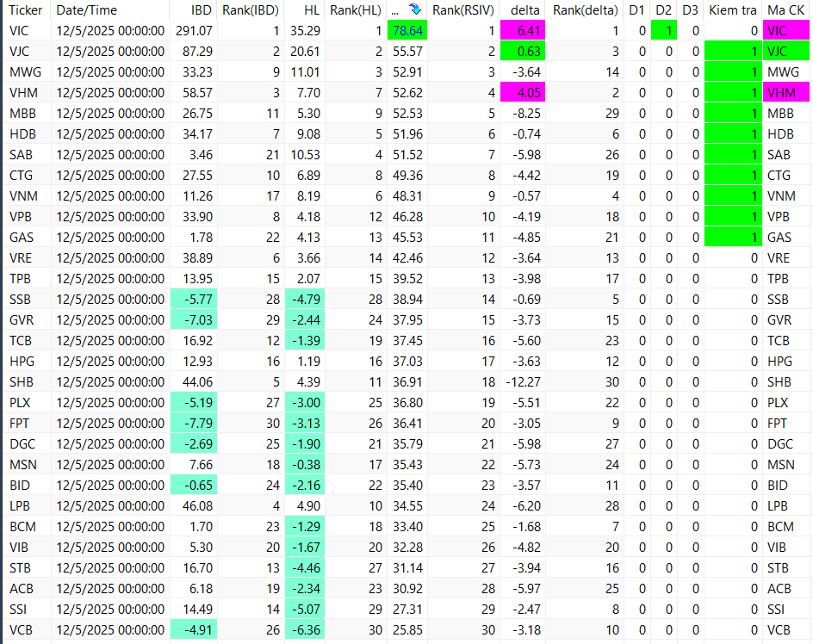Screen dimensions: 813x644
Task: Select the FPT ticker row
Action: [x=19, y=423]
